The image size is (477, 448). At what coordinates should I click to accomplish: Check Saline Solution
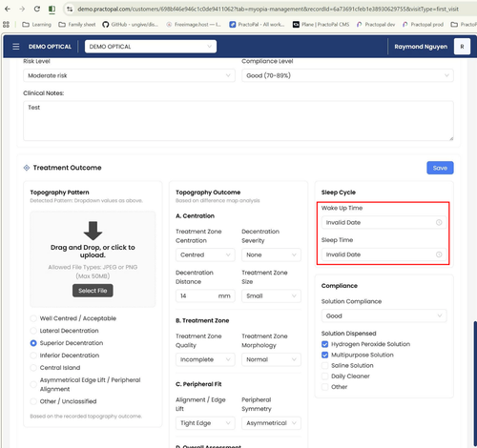coord(324,366)
